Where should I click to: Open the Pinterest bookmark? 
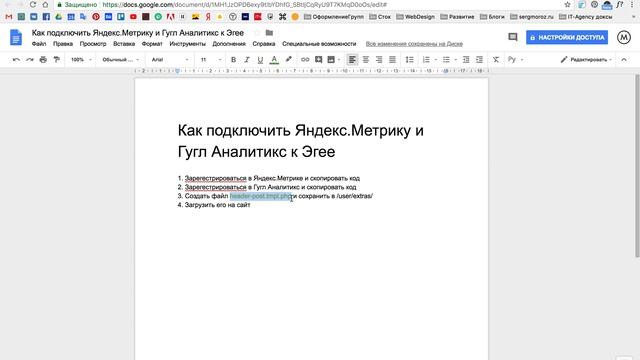(96, 17)
